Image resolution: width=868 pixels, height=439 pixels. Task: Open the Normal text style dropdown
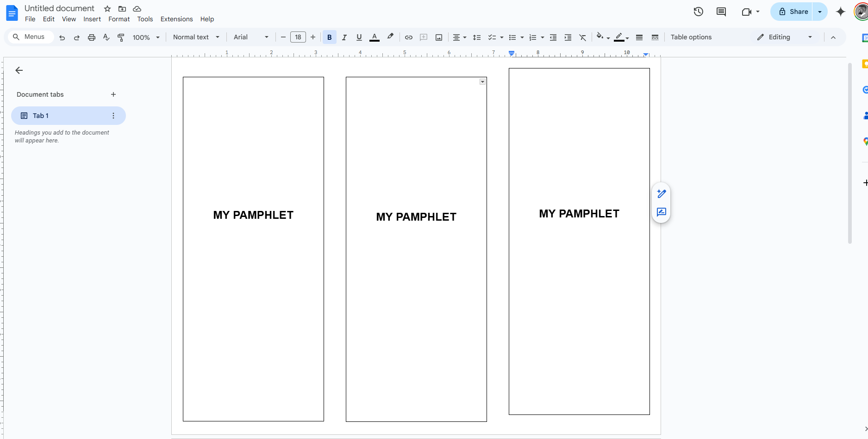[x=196, y=37]
